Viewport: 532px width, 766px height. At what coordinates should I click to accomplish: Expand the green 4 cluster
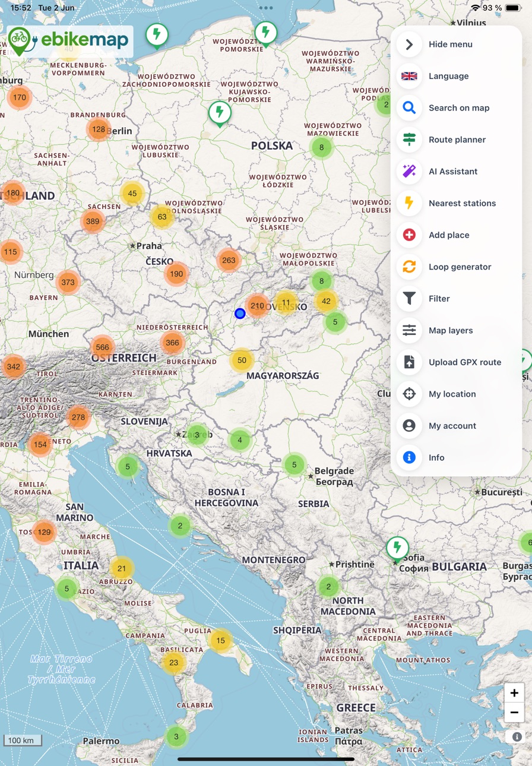[x=240, y=440]
